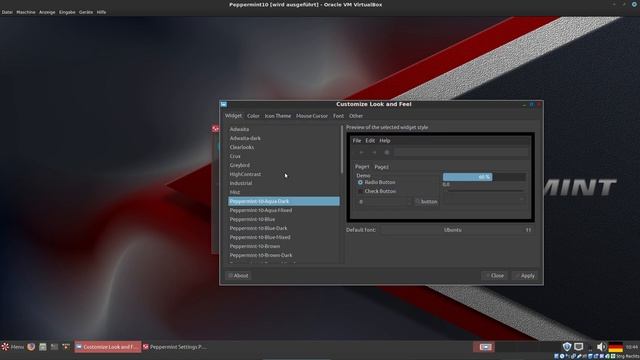Open the combo box dropdown in the preview
The height and width of the screenshot is (360, 640).
[x=484, y=200]
